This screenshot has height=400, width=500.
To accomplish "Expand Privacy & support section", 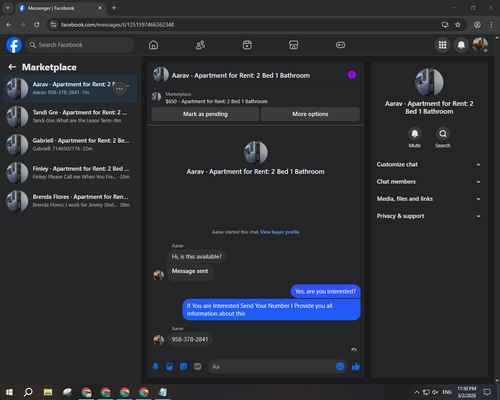I will click(x=429, y=216).
